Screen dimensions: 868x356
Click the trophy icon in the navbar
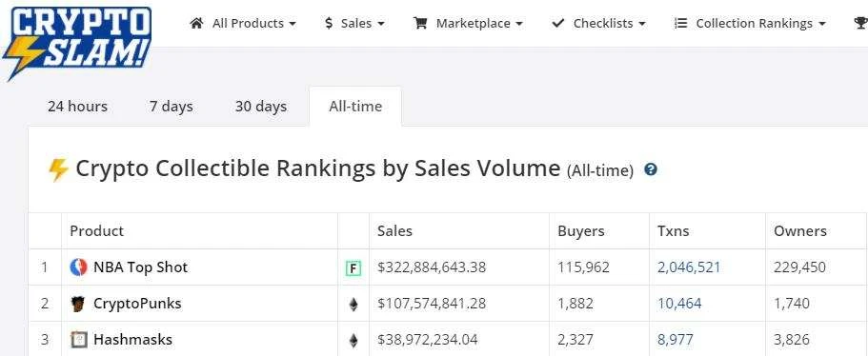pos(860,23)
